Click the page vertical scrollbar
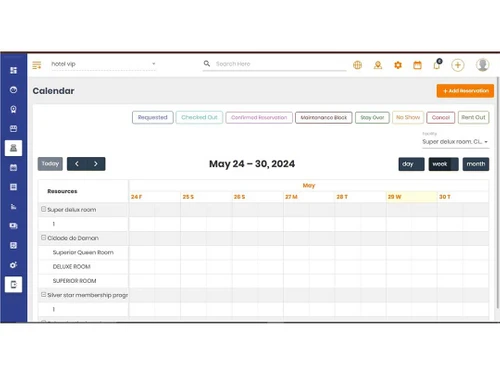Screen dimensions: 500x375 (x=497, y=193)
